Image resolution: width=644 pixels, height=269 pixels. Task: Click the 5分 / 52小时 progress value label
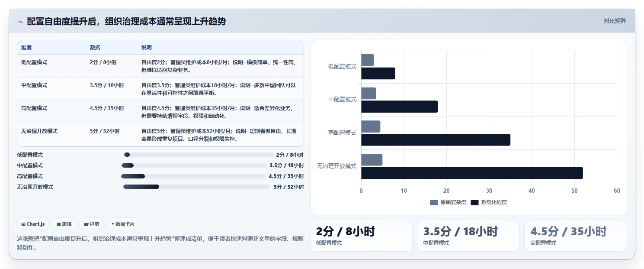(x=288, y=187)
